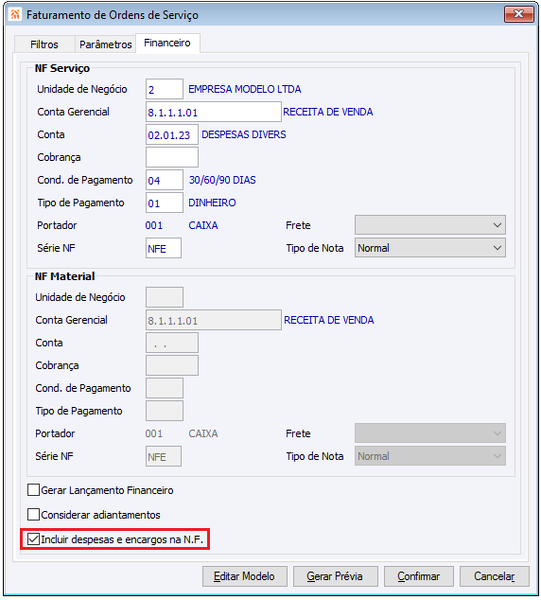Screen dimensions: 541x600
Task: Select the Financeiro tab
Action: pos(167,43)
